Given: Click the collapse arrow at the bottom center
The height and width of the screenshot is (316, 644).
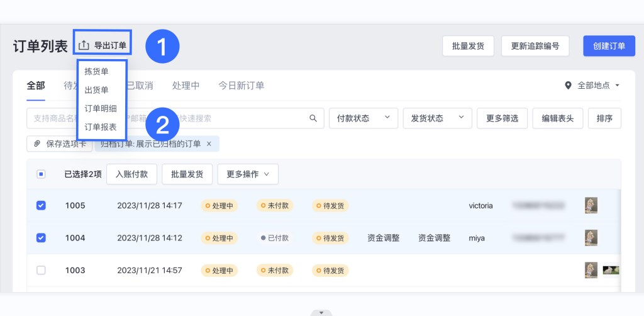Looking at the screenshot, I should click(x=321, y=312).
